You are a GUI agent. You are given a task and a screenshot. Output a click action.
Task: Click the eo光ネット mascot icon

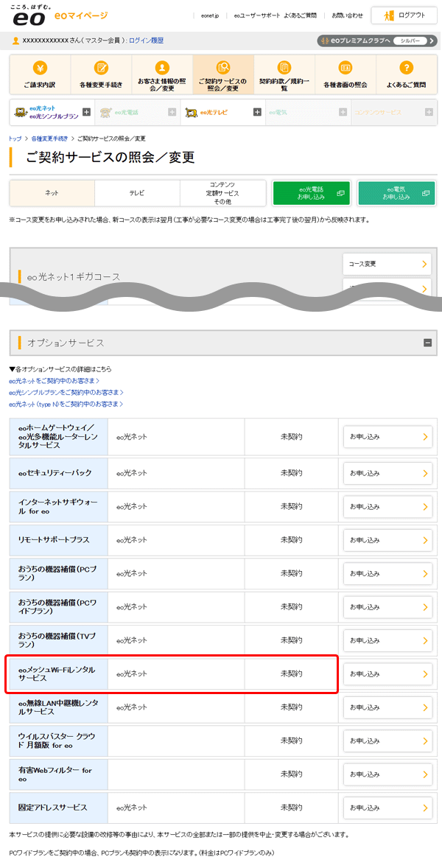21,113
